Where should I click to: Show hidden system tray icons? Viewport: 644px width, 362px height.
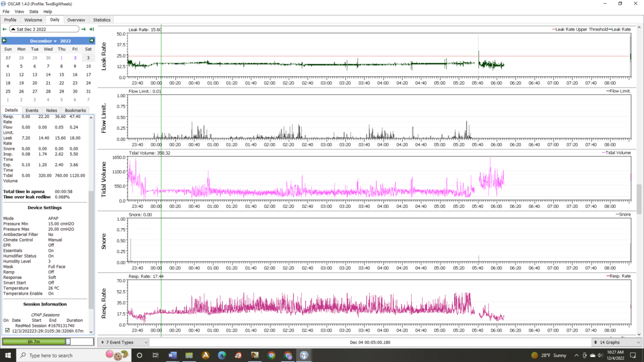point(576,355)
